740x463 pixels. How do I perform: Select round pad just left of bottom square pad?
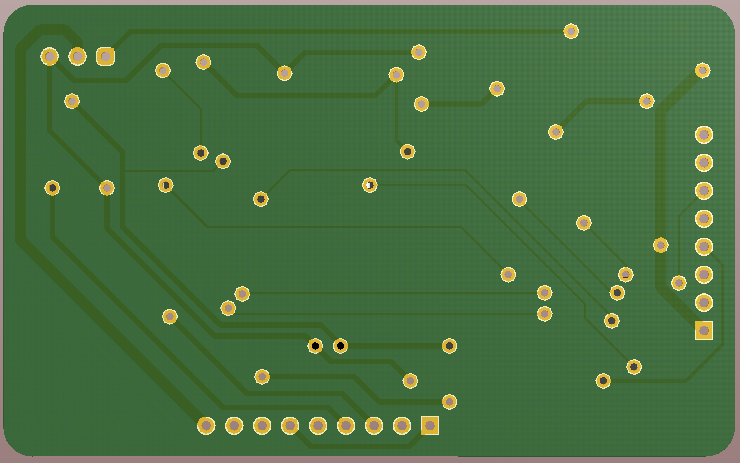point(402,426)
